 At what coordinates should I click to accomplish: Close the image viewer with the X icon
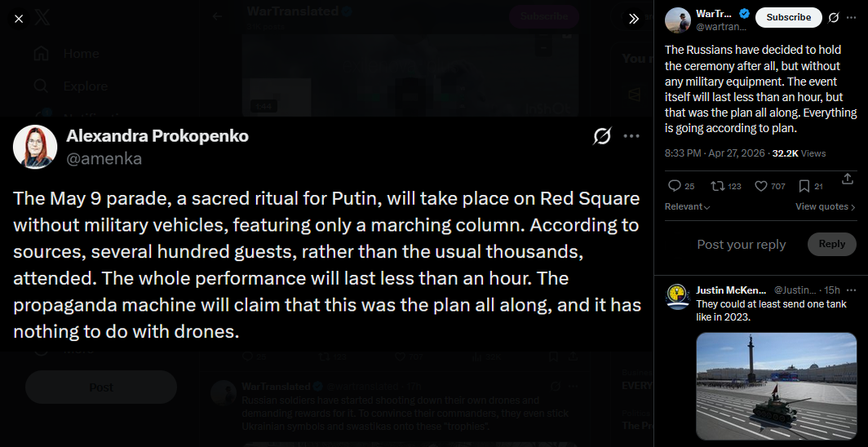19,19
